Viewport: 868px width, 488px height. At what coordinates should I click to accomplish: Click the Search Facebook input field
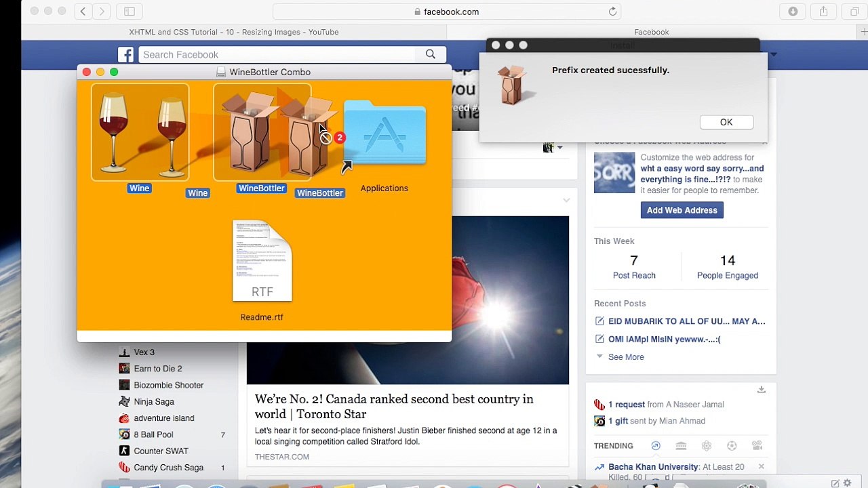click(277, 54)
